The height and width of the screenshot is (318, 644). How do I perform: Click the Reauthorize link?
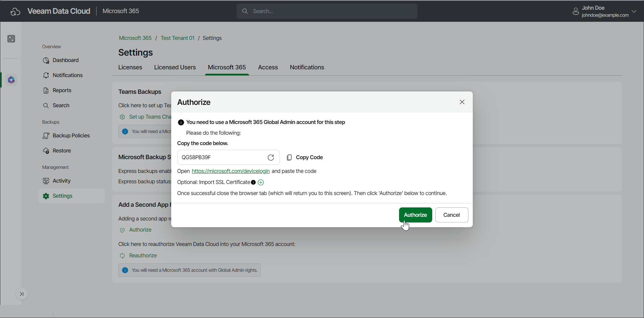click(143, 256)
